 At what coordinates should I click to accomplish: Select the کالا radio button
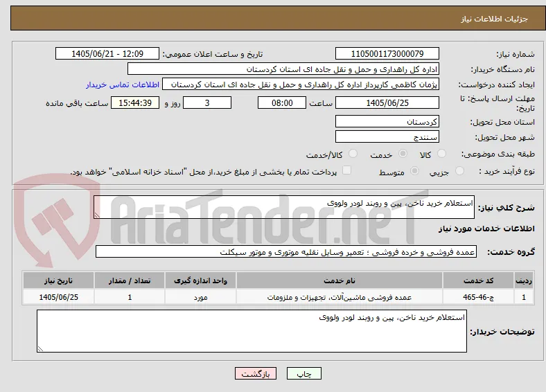tap(441, 154)
